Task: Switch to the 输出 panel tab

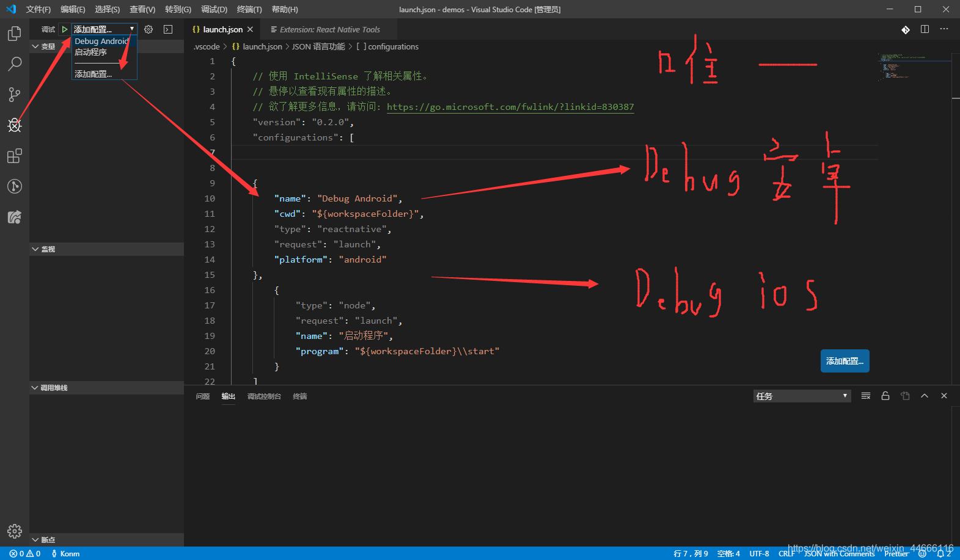Action: 229,396
